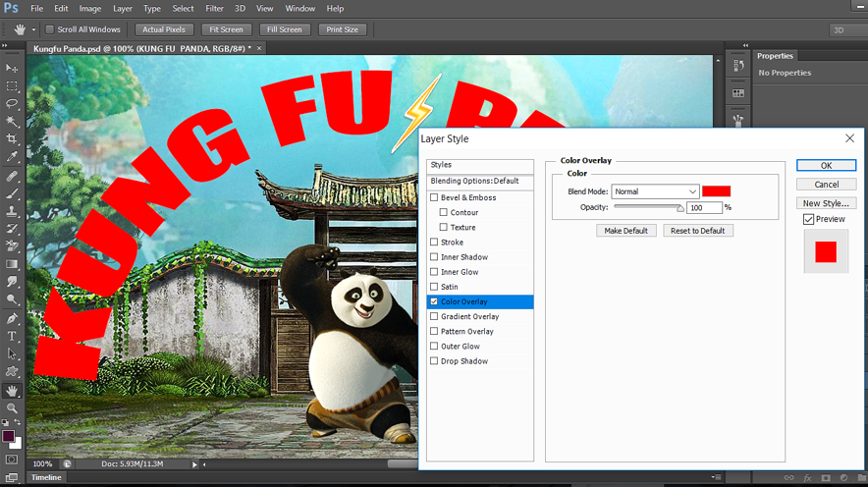Select the Move tool
Image resolution: width=868 pixels, height=487 pixels.
pyautogui.click(x=12, y=68)
